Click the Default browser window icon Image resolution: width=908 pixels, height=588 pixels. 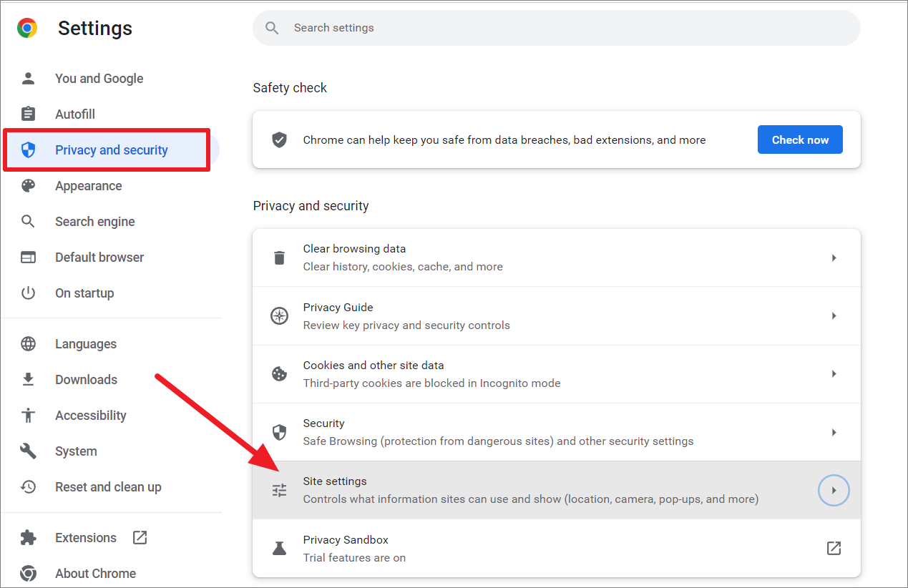[28, 257]
